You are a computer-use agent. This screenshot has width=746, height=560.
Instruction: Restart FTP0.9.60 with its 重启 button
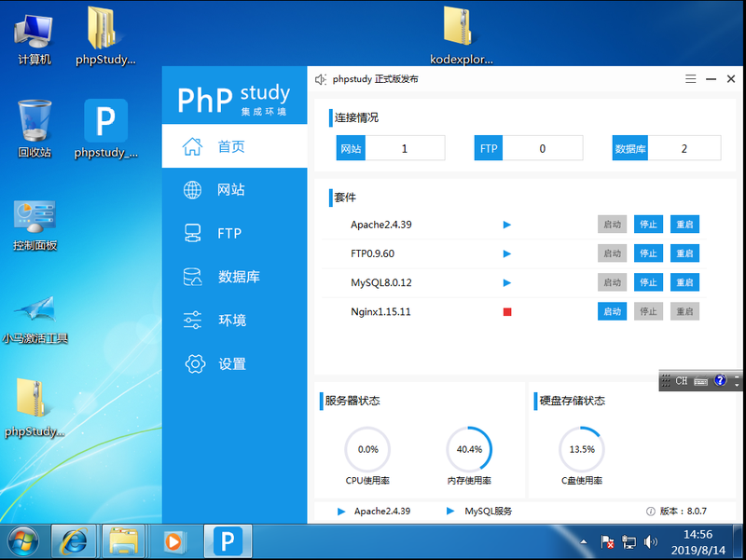click(x=684, y=253)
